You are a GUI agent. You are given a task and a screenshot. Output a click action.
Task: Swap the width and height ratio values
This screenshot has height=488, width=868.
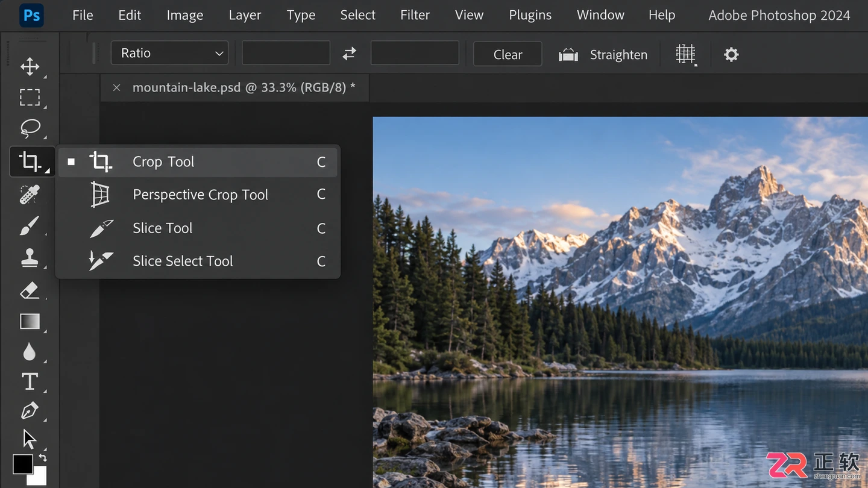[350, 54]
